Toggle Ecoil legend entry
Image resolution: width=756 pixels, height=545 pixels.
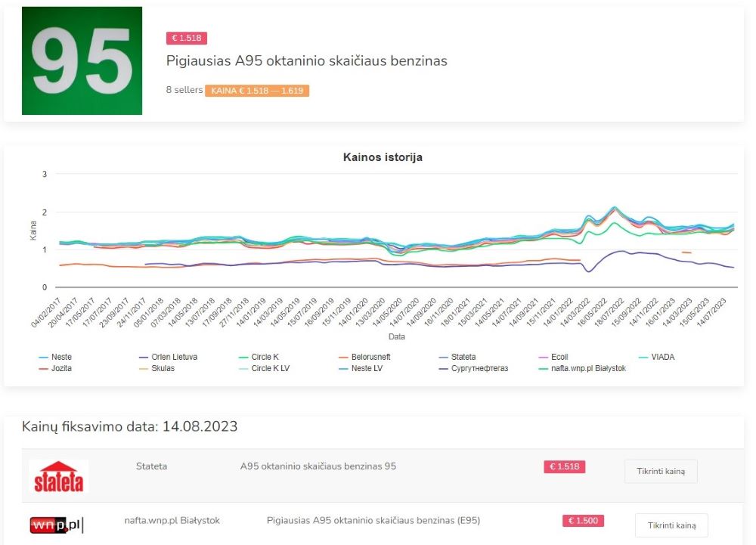[559, 357]
